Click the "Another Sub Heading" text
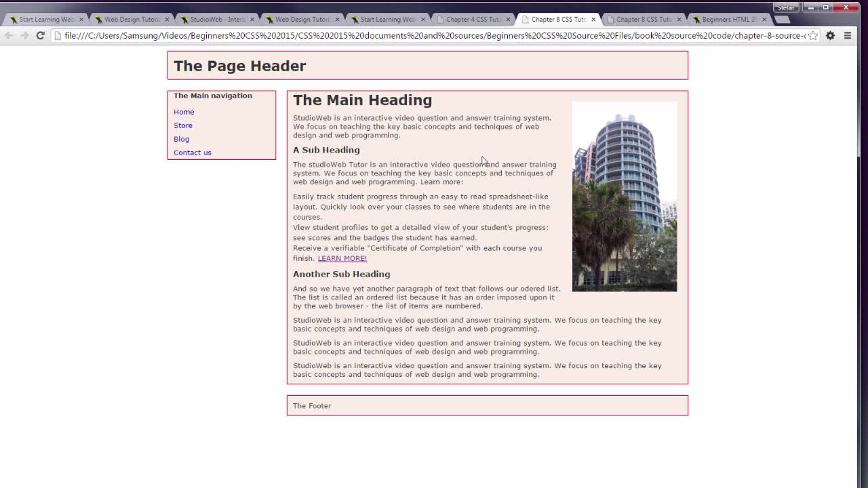 [341, 274]
